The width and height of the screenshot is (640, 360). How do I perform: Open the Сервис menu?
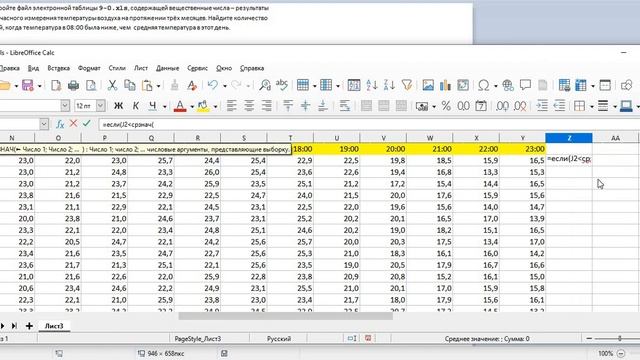198,68
